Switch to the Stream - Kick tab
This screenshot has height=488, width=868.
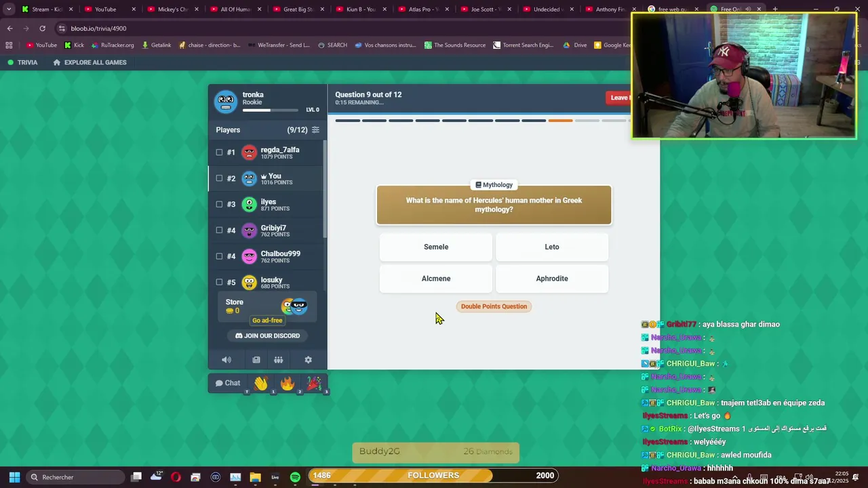point(46,9)
